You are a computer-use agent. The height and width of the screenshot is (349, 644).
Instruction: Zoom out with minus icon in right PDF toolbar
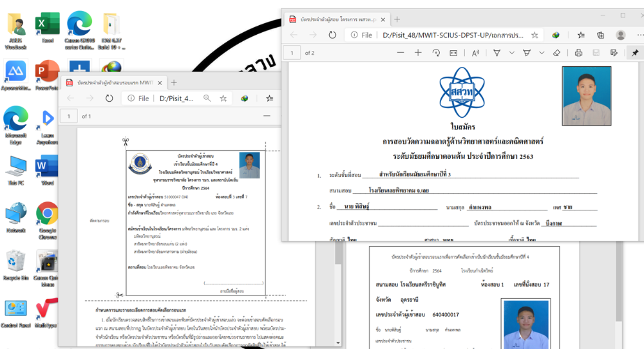tap(400, 53)
